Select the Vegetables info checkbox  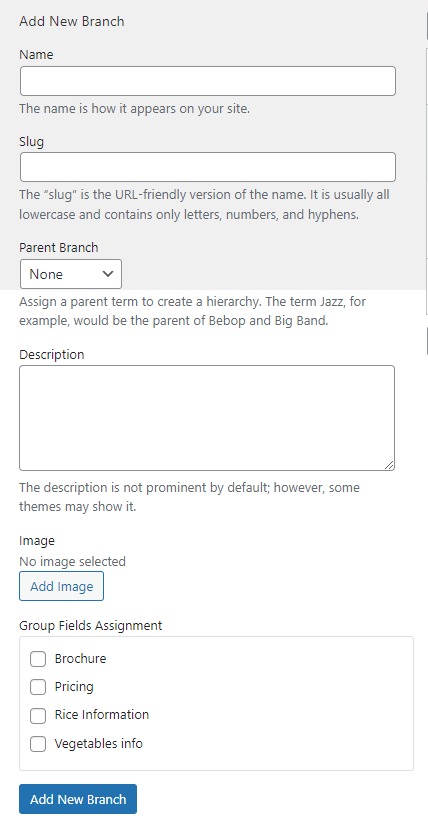click(38, 743)
